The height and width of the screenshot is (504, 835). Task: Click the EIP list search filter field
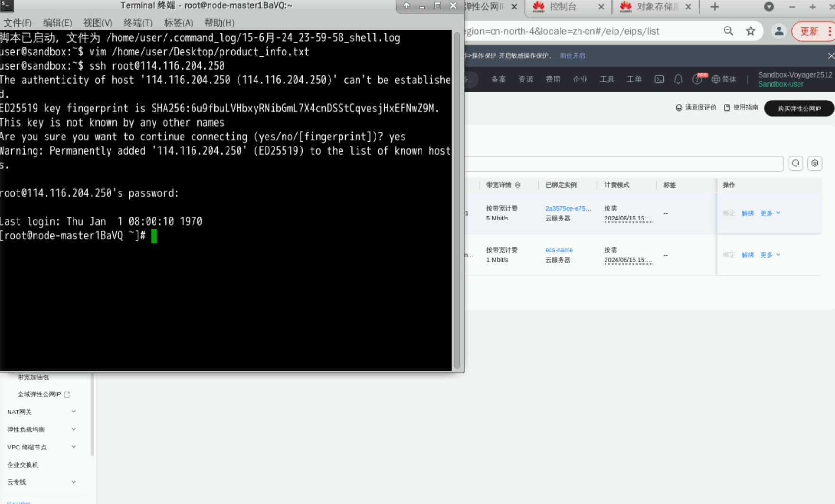(x=624, y=164)
